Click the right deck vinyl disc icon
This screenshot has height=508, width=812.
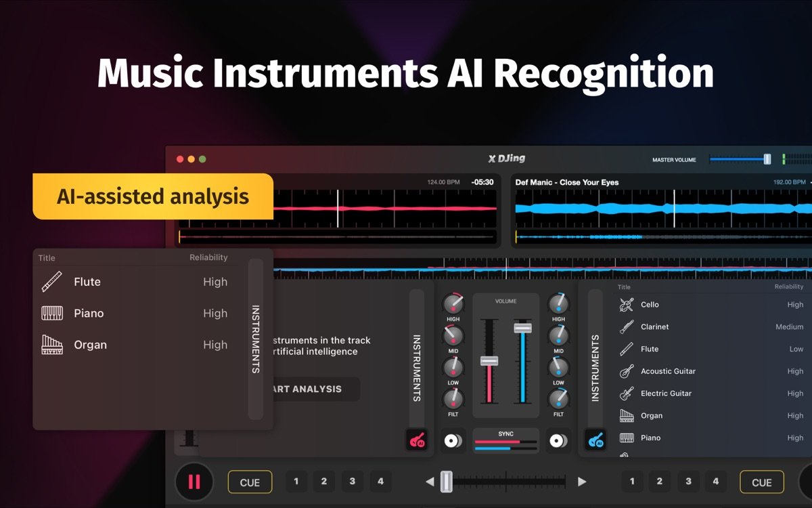point(558,440)
